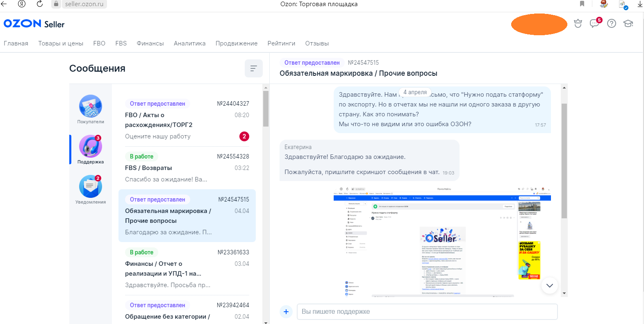Open ticket №24404327 about FBO Акты
This screenshot has height=324, width=644.
pos(187,120)
